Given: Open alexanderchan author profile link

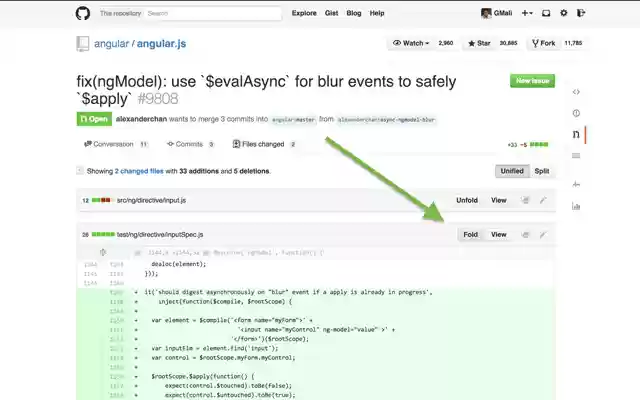Looking at the screenshot, I should 141,119.
